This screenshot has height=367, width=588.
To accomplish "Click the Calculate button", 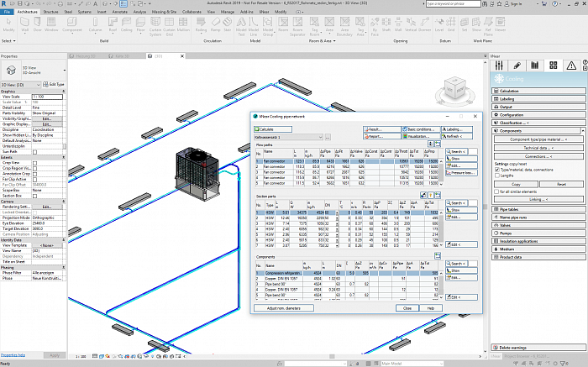I will coord(273,129).
